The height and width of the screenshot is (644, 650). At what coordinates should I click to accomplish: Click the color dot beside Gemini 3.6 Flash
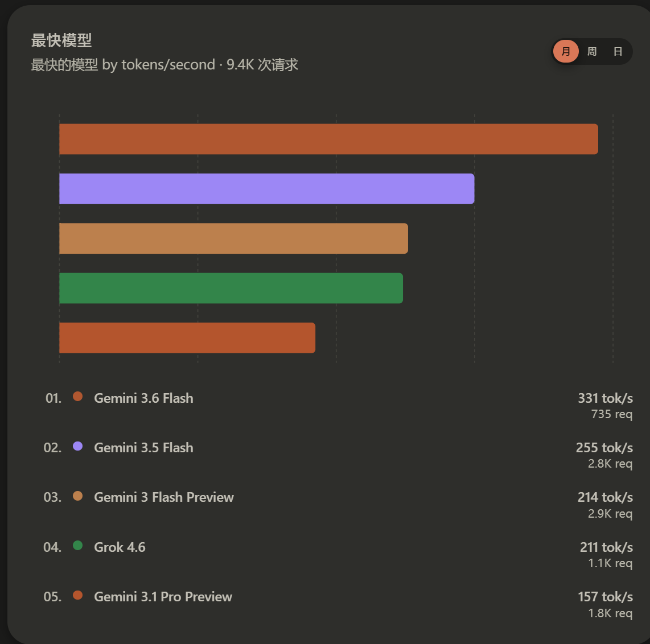tap(77, 396)
